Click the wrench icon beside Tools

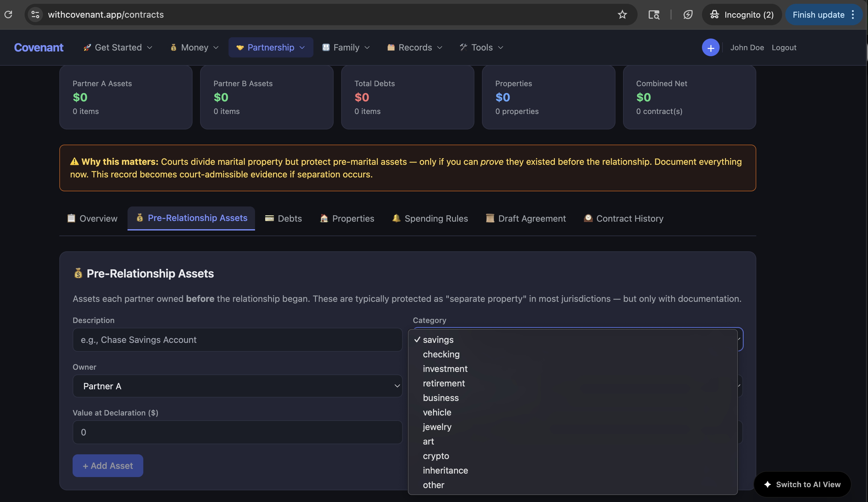(x=463, y=48)
